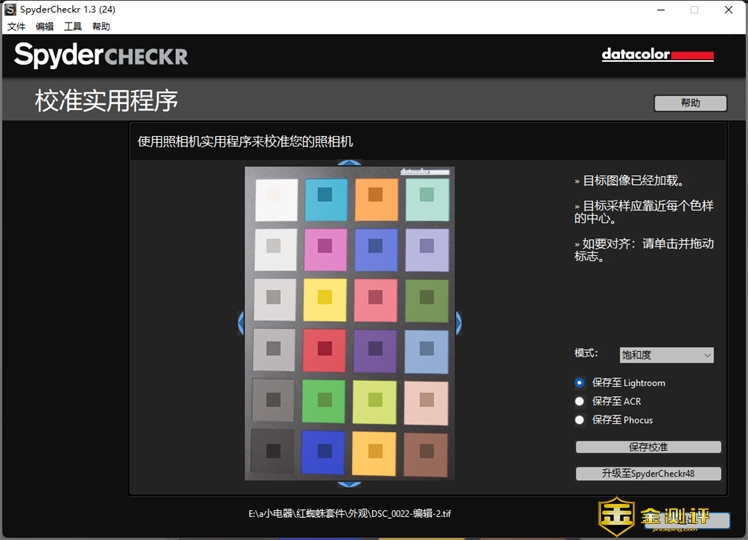Click the SpyderCheckr app icon in title bar
Image resolution: width=748 pixels, height=540 pixels.
(x=10, y=9)
